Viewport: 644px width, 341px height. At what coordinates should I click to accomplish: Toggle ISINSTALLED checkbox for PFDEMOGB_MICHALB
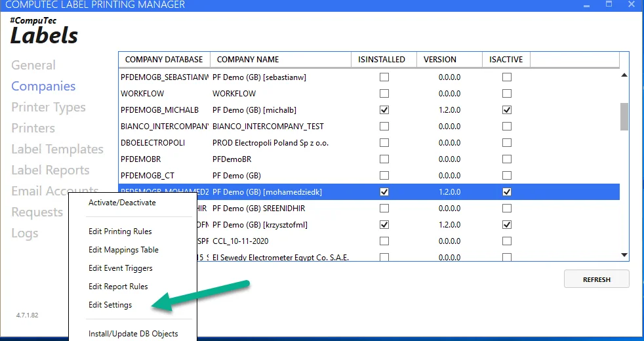[x=384, y=110]
